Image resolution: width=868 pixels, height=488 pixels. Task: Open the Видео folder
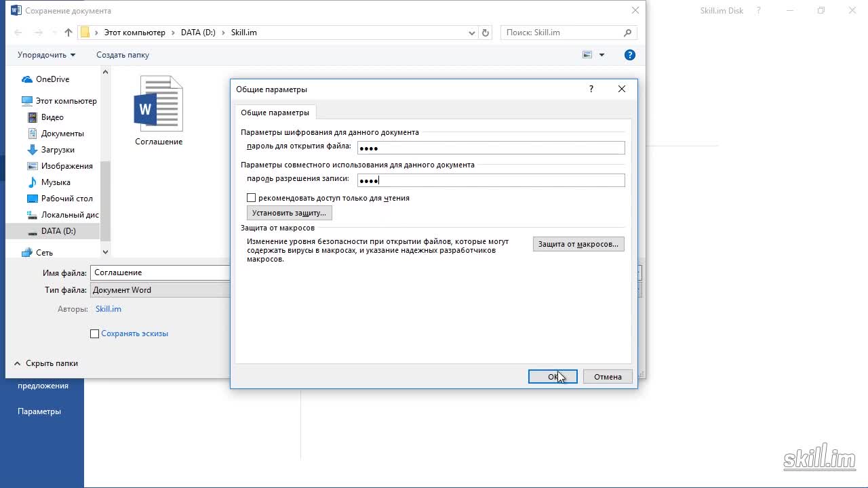[x=45, y=117]
